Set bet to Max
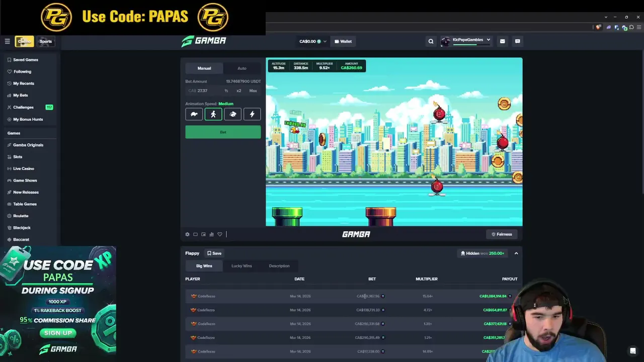The width and height of the screenshot is (644, 362). click(253, 91)
